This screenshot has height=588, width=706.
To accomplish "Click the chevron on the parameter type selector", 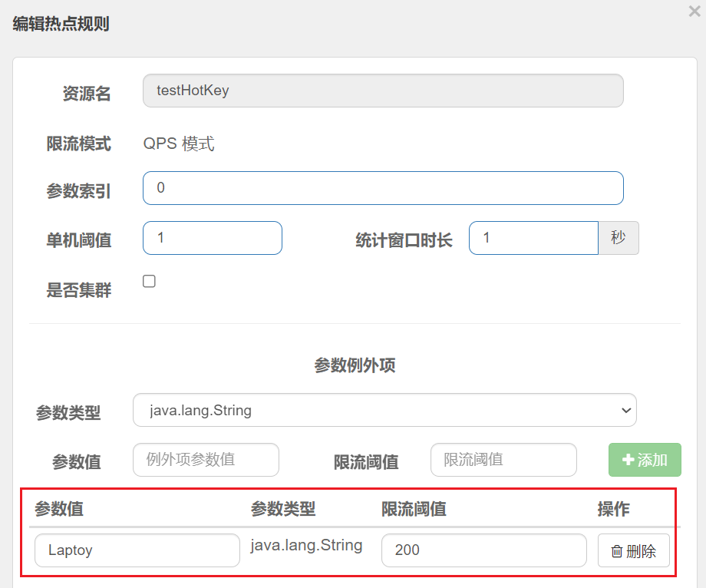I will [x=627, y=410].
